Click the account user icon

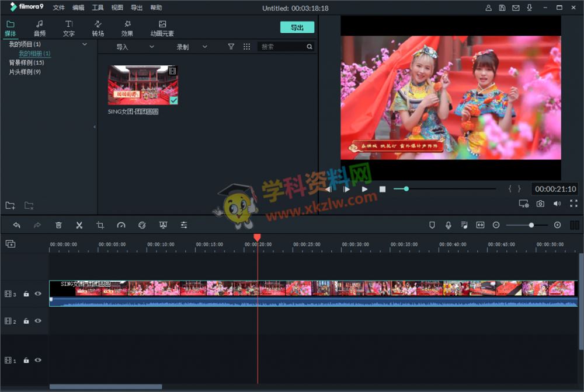[488, 8]
